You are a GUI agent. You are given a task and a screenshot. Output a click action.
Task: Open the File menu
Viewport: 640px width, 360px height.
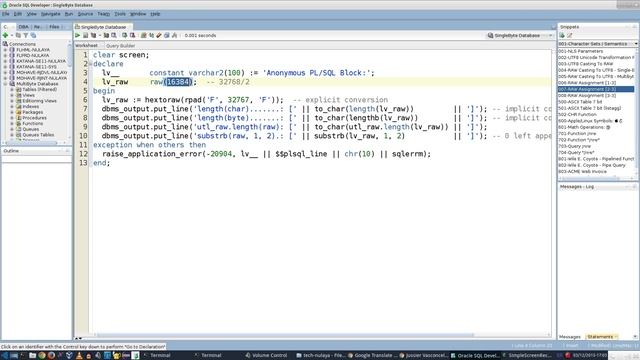pyautogui.click(x=5, y=14)
